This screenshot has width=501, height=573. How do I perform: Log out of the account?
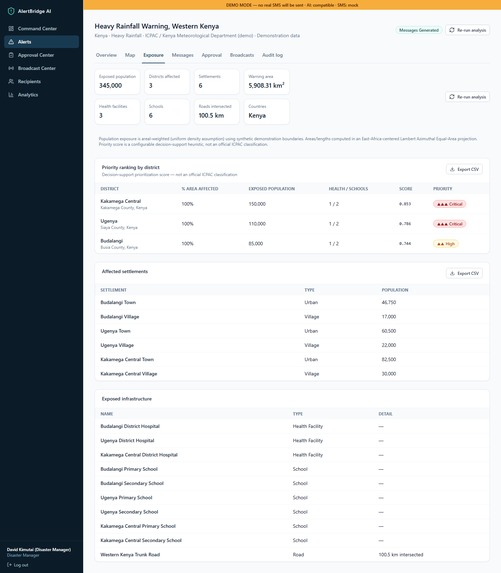[x=18, y=565]
